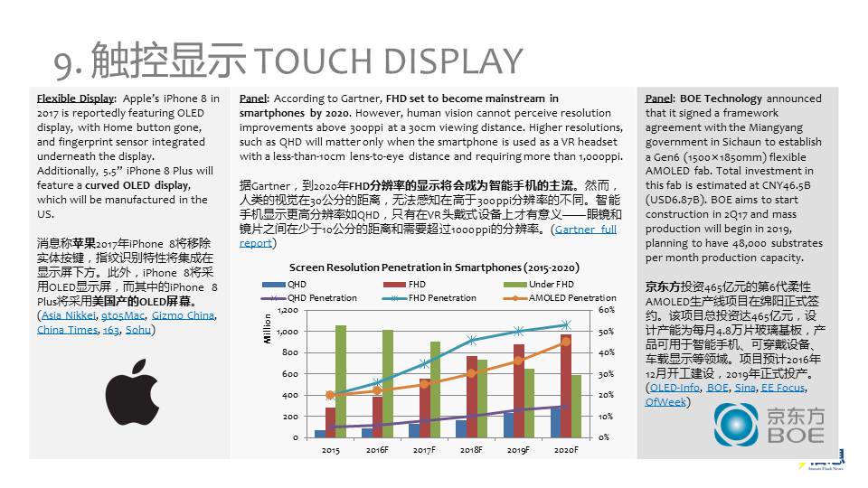Click the AMOLED Penetration legend entry
This screenshot has width=868, height=488.
coord(560,298)
